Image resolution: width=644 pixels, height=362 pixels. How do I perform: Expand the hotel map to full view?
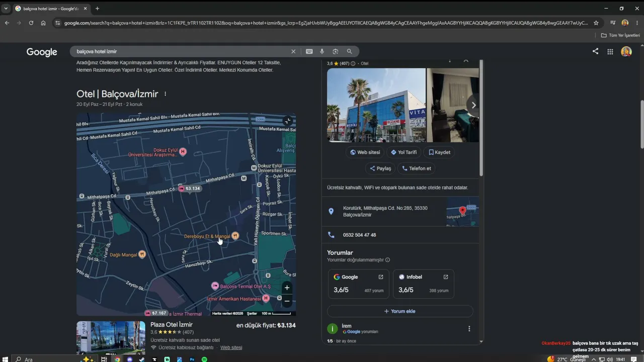coord(287,121)
